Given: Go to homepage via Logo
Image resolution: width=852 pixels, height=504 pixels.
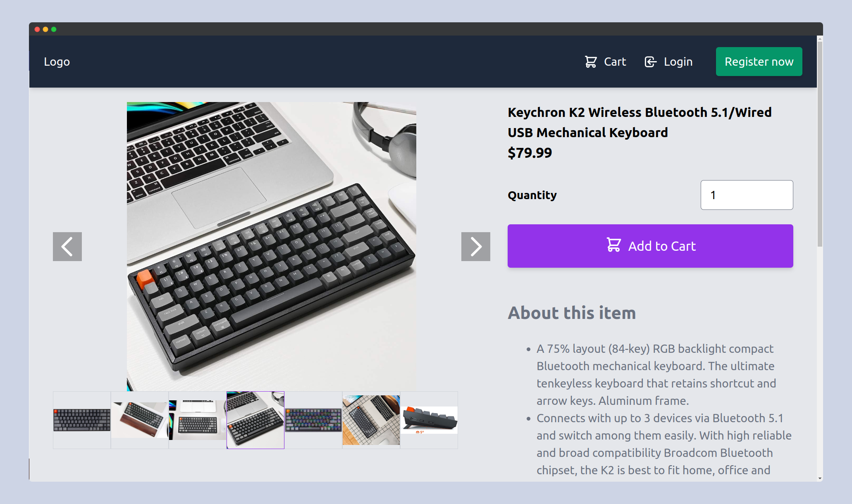Looking at the screenshot, I should [57, 62].
